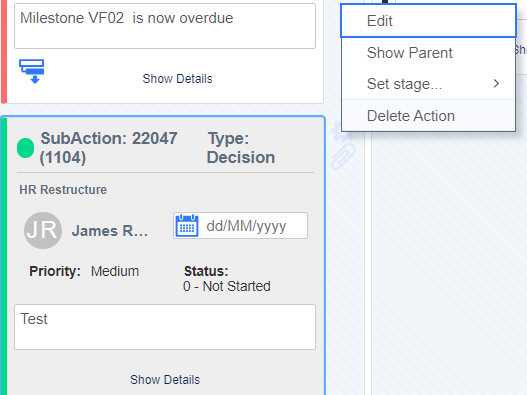Screen dimensions: 527x395
Task: Click the 0 - Not Started status value
Action: [x=227, y=286]
